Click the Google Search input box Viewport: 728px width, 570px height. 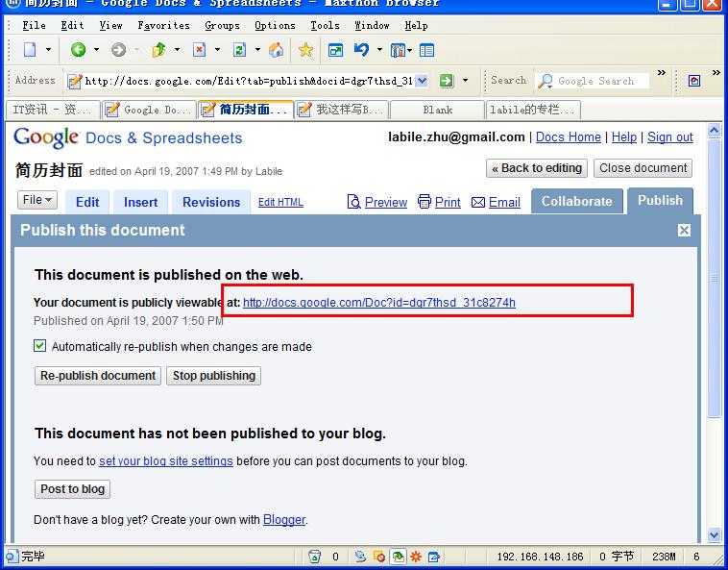pos(602,81)
